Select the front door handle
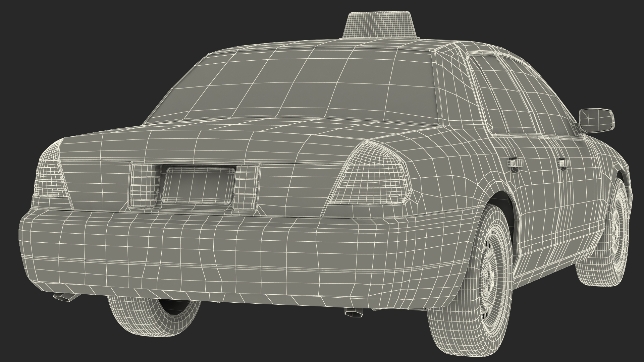This screenshot has width=644, height=362. point(563,163)
